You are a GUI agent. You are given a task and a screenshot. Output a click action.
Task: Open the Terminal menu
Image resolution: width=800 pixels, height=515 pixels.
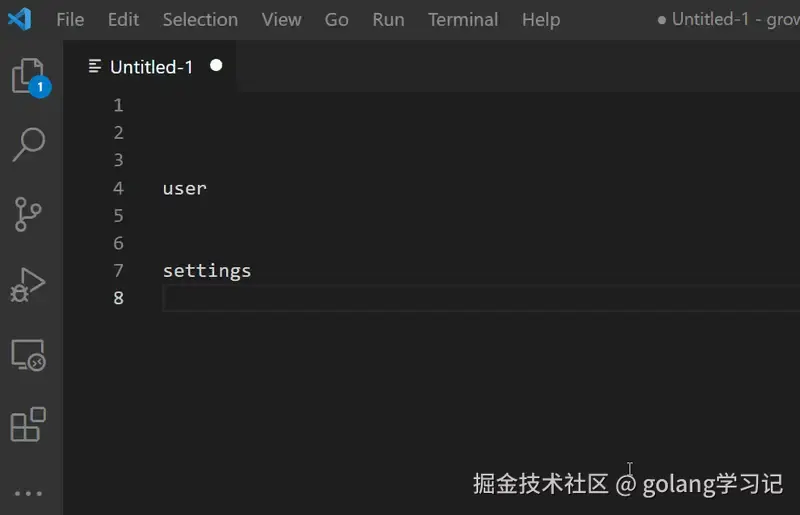coord(463,20)
